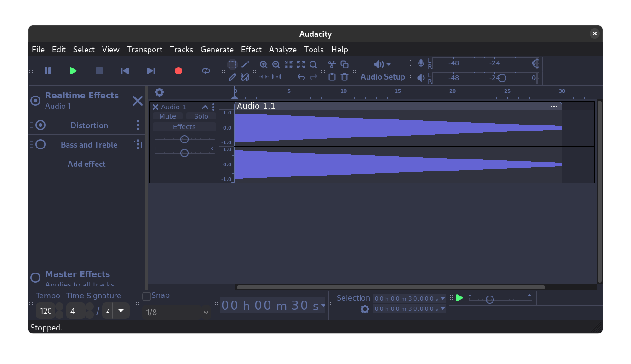Select the Selection tool

[233, 65]
